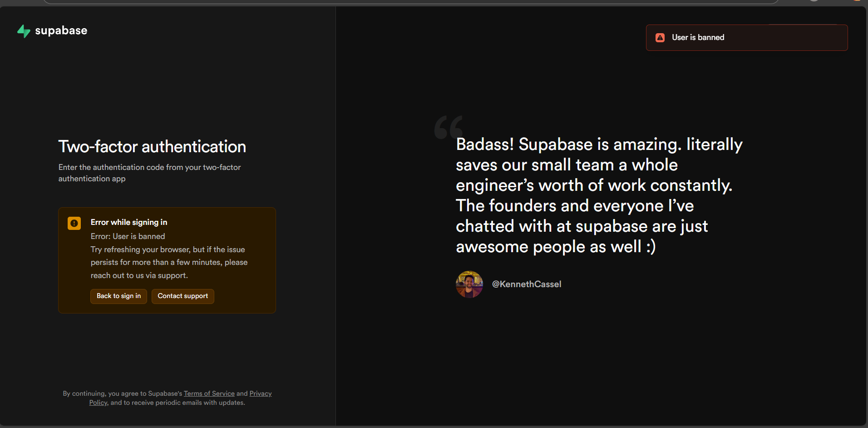Click the yellow exclamation icon in error box
The width and height of the screenshot is (868, 428).
pos(74,223)
